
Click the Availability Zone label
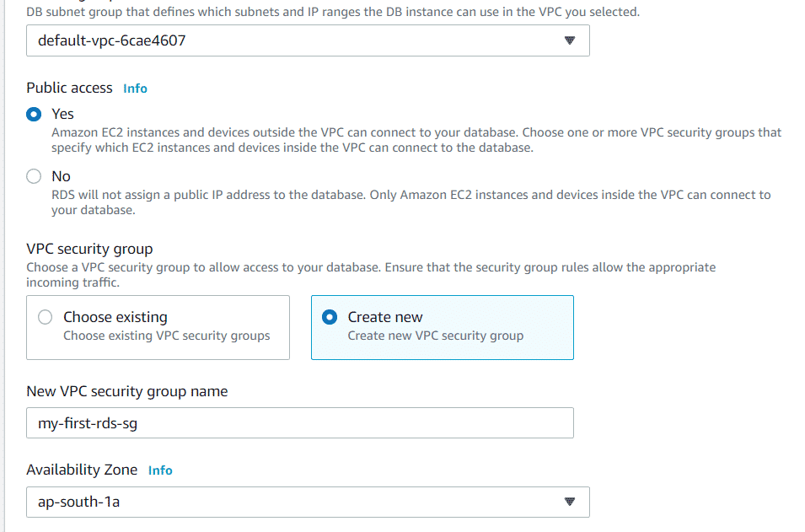pyautogui.click(x=82, y=470)
